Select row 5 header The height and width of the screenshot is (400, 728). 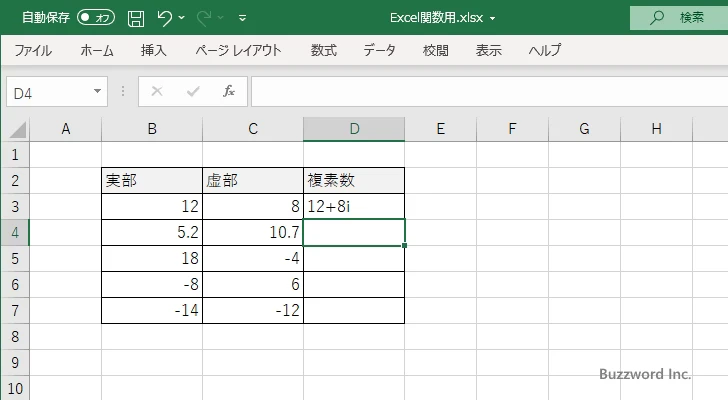(x=15, y=258)
